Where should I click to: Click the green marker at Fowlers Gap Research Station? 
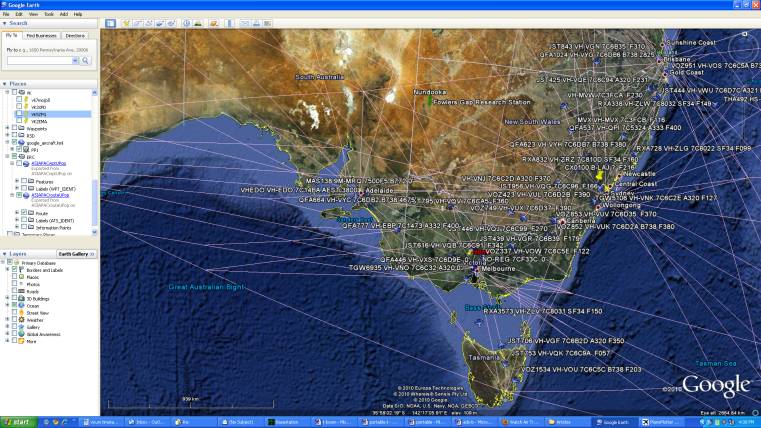click(430, 100)
